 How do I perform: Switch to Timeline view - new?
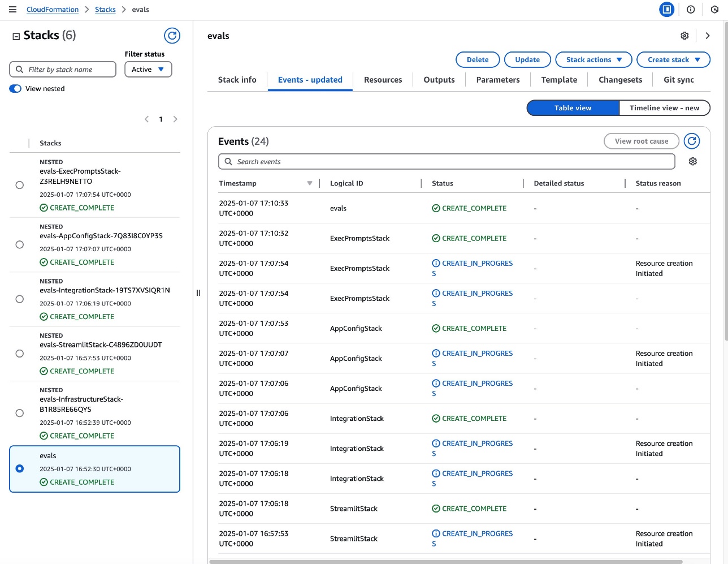[664, 107]
